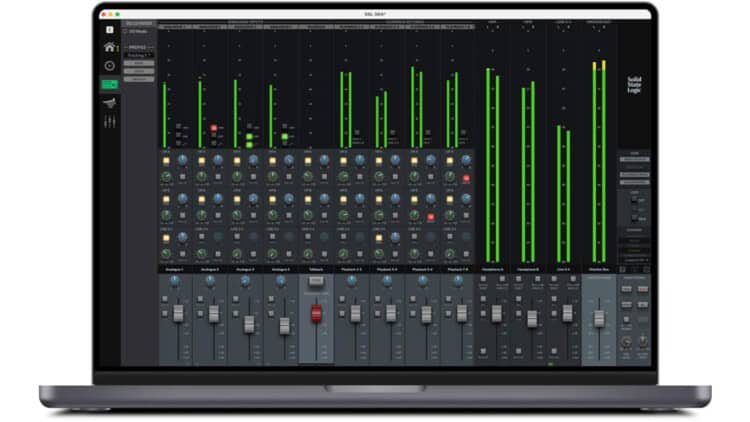Click the circular dial icon in the sidebar
750x422 pixels.
tap(110, 66)
